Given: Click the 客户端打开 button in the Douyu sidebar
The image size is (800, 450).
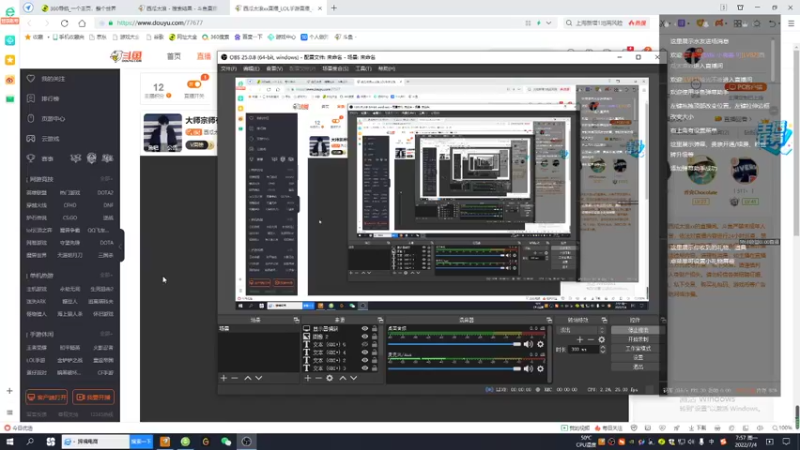Looking at the screenshot, I should 46,397.
